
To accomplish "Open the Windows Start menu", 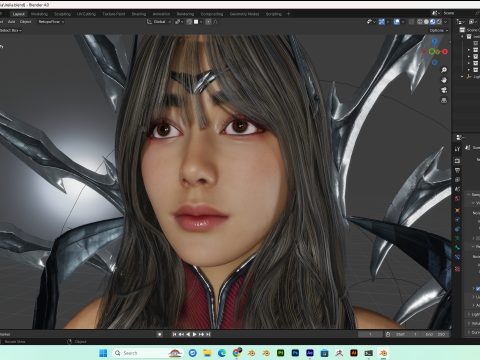I will 103,353.
